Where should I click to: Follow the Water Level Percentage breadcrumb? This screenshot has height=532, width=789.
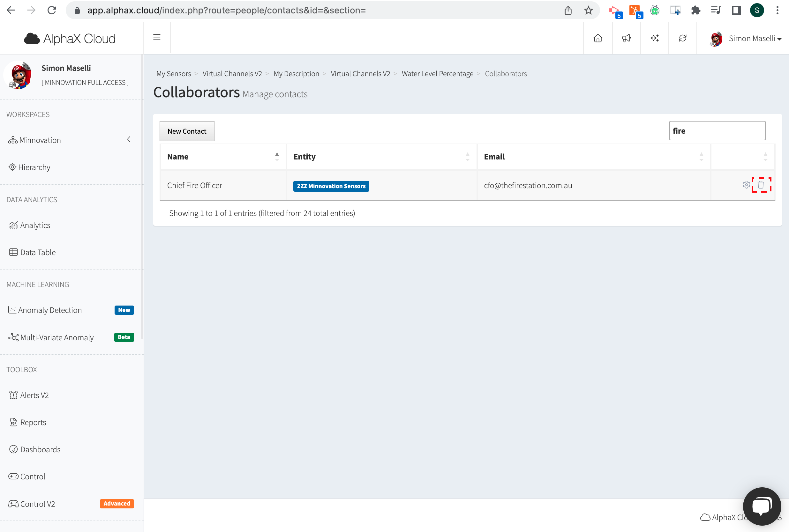tap(437, 74)
